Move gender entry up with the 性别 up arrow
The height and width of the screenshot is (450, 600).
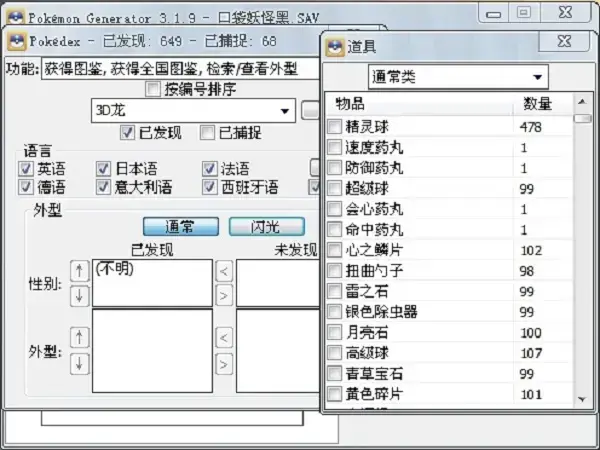(x=80, y=271)
